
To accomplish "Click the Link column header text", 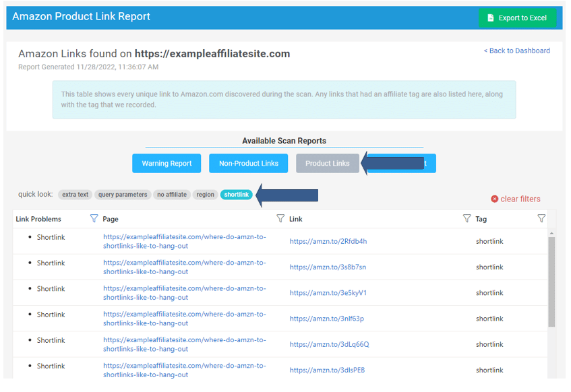I will pos(296,219).
